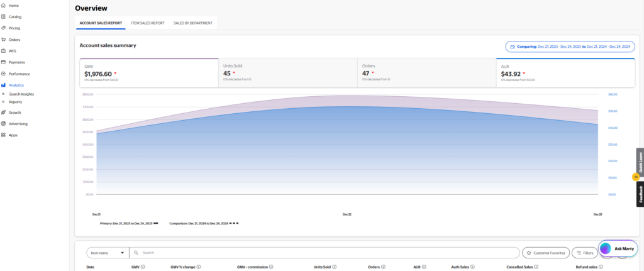Click the info icon next to GMV % change
Image resolution: width=644 pixels, height=271 pixels.
(199, 267)
